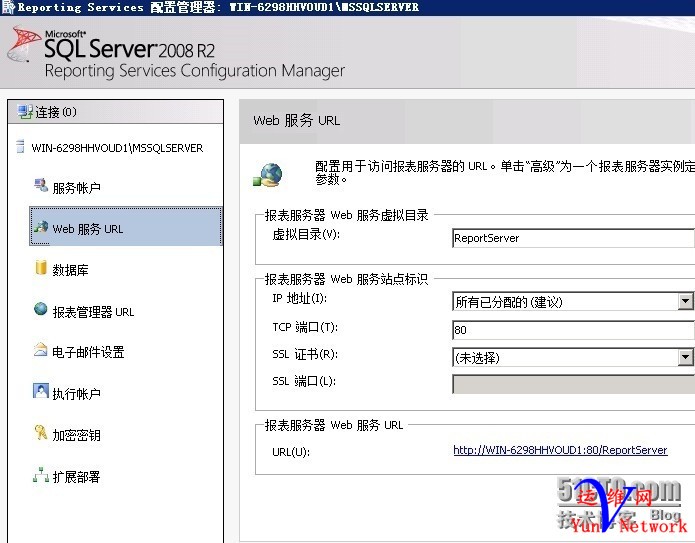Click the server icon beside WIN-6298HHVOUD1\MSSQLSERVER
Screen dimensions: 695x543
pyautogui.click(x=20, y=147)
